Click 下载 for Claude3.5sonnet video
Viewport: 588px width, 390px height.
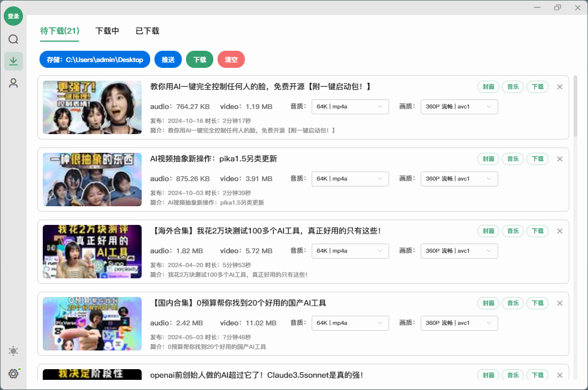pyautogui.click(x=538, y=375)
